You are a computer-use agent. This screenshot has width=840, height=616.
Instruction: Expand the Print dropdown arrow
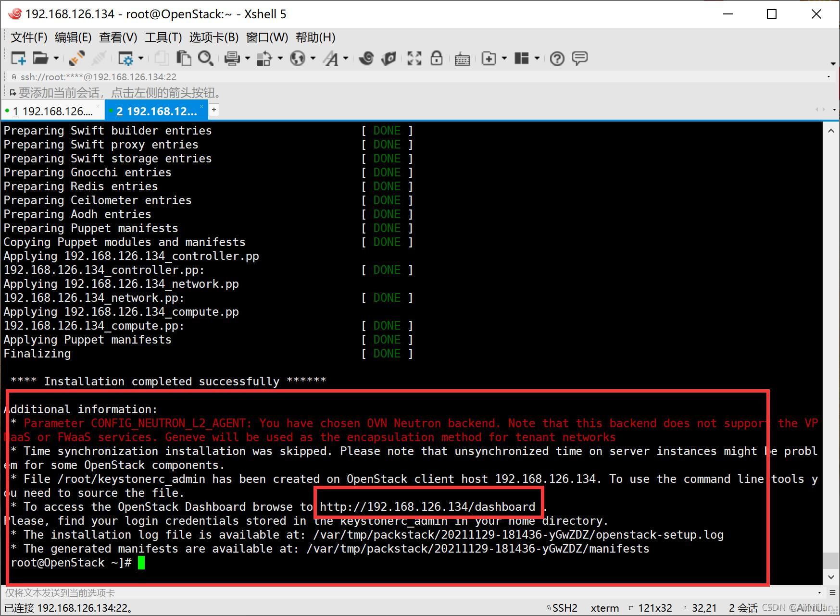(x=248, y=58)
